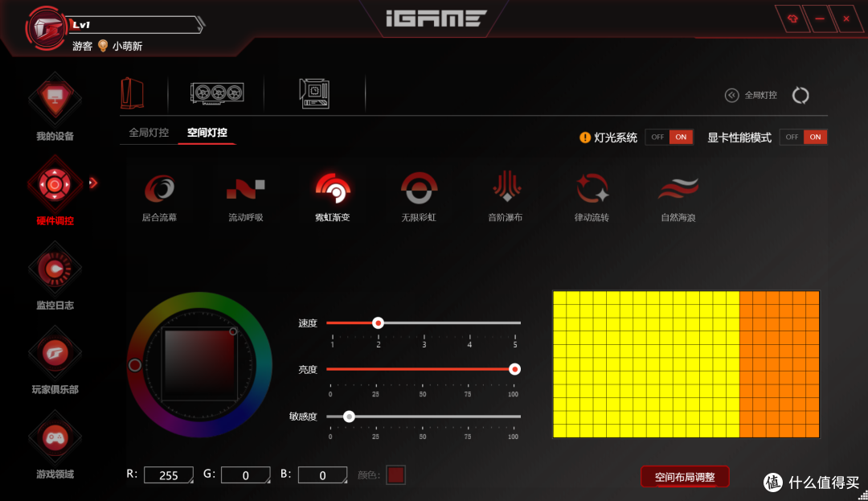Choose 无限彩虹 lighting effect

419,197
